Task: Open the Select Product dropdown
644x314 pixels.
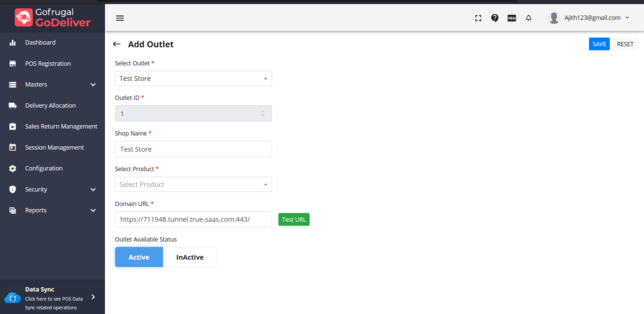Action: [193, 185]
